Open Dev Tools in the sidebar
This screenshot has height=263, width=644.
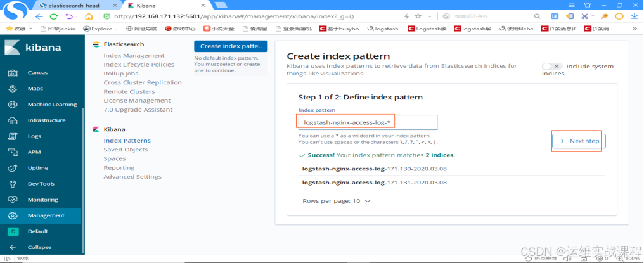[41, 184]
